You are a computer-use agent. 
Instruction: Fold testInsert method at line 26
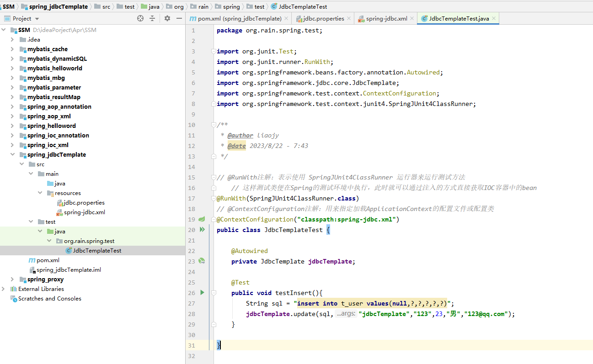click(214, 293)
